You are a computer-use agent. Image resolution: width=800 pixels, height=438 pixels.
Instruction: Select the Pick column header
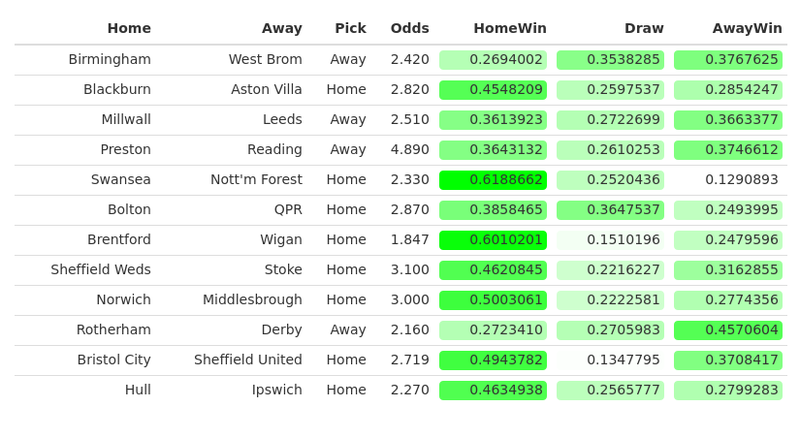(350, 28)
